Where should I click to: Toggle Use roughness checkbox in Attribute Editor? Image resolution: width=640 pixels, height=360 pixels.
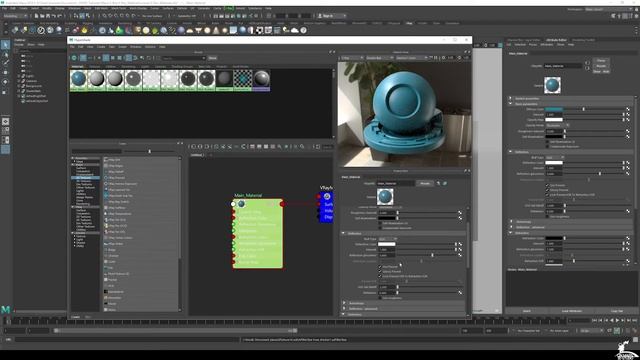click(x=547, y=217)
